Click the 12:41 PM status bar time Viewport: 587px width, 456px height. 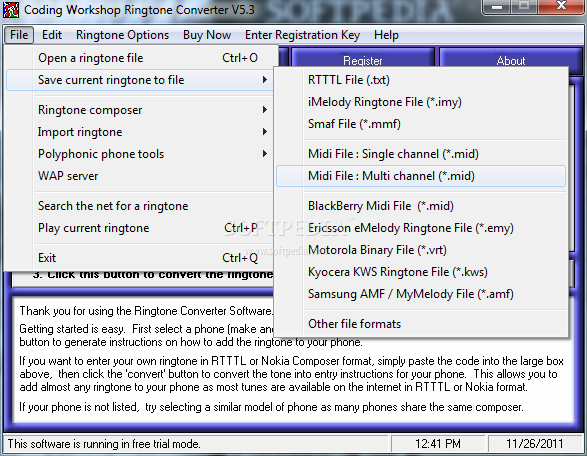pyautogui.click(x=438, y=444)
